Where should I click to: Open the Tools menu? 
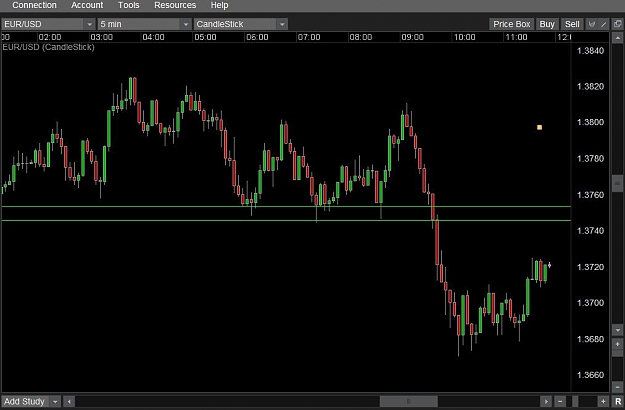pos(128,5)
